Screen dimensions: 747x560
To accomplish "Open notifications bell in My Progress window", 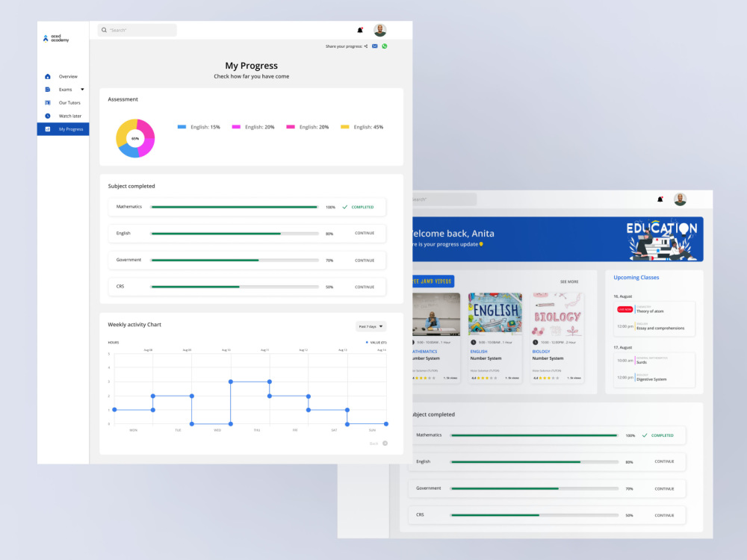I will tap(360, 30).
